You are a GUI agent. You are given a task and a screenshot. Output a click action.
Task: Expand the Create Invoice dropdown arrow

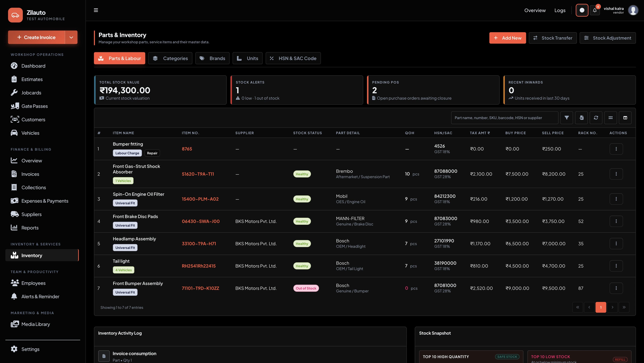pyautogui.click(x=71, y=37)
